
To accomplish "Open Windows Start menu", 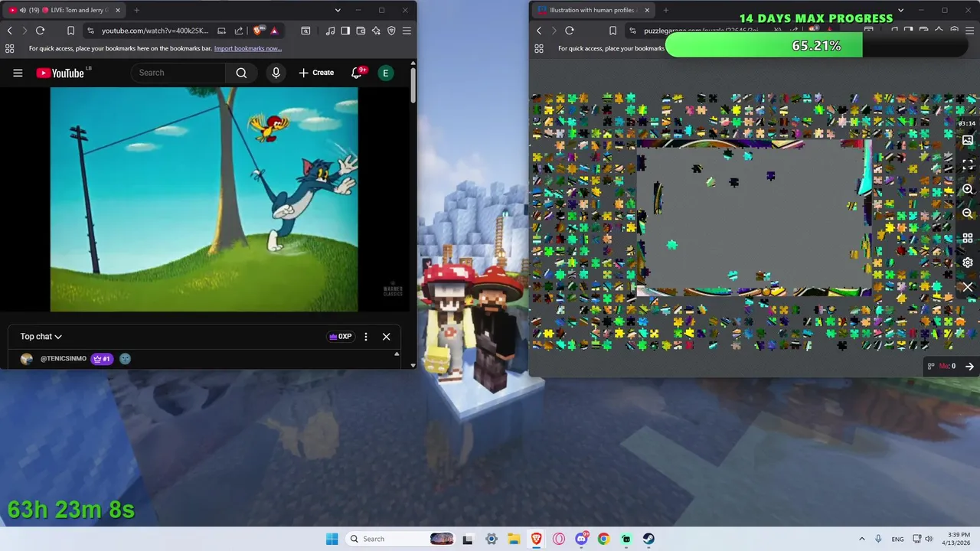I will 332,539.
